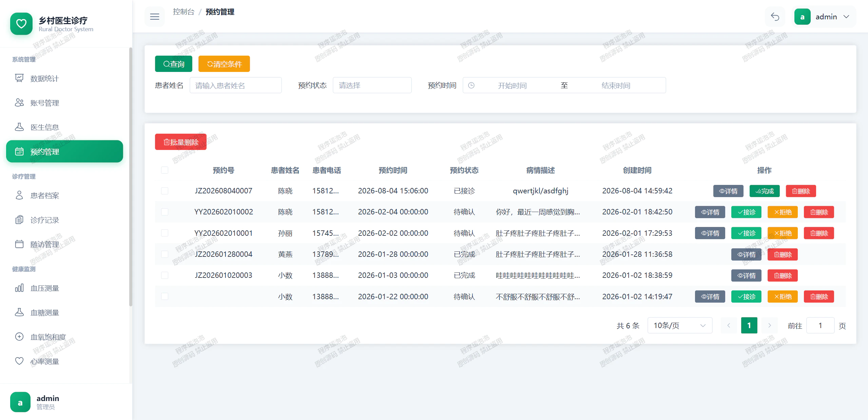
Task: Click the red 批量删除 button
Action: tap(181, 142)
